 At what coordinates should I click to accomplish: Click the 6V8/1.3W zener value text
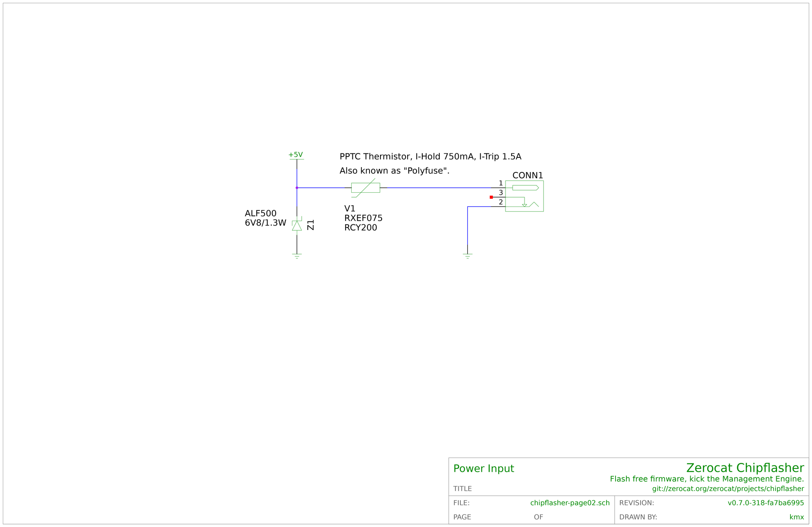(266, 223)
